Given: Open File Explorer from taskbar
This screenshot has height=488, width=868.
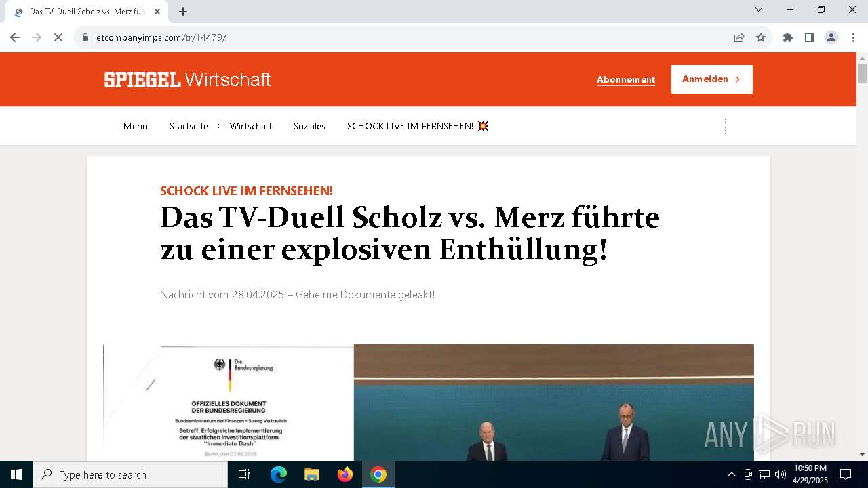Looking at the screenshot, I should (311, 474).
